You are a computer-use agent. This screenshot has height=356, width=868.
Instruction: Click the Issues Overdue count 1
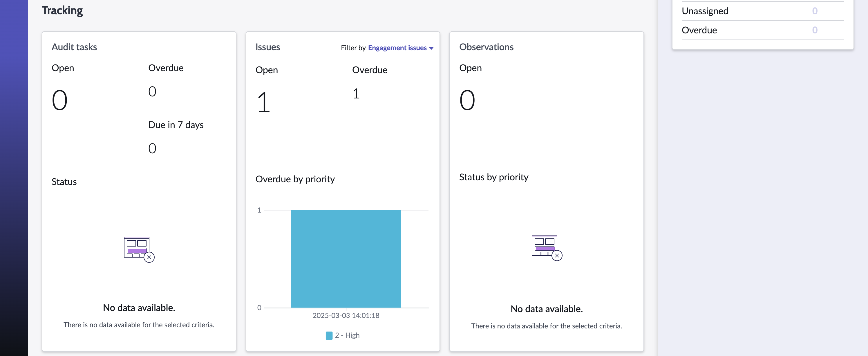[356, 94]
